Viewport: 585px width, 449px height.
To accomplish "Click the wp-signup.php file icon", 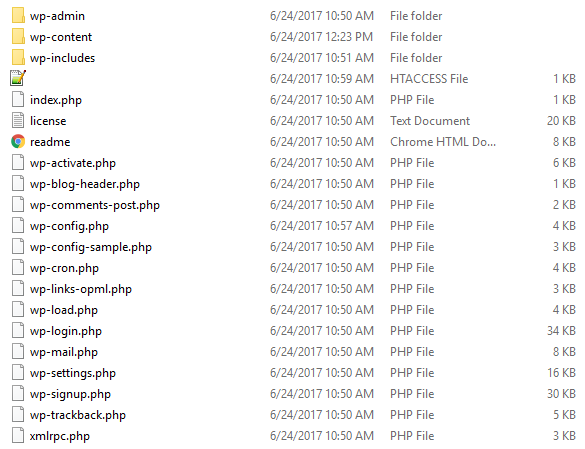I will [x=18, y=394].
